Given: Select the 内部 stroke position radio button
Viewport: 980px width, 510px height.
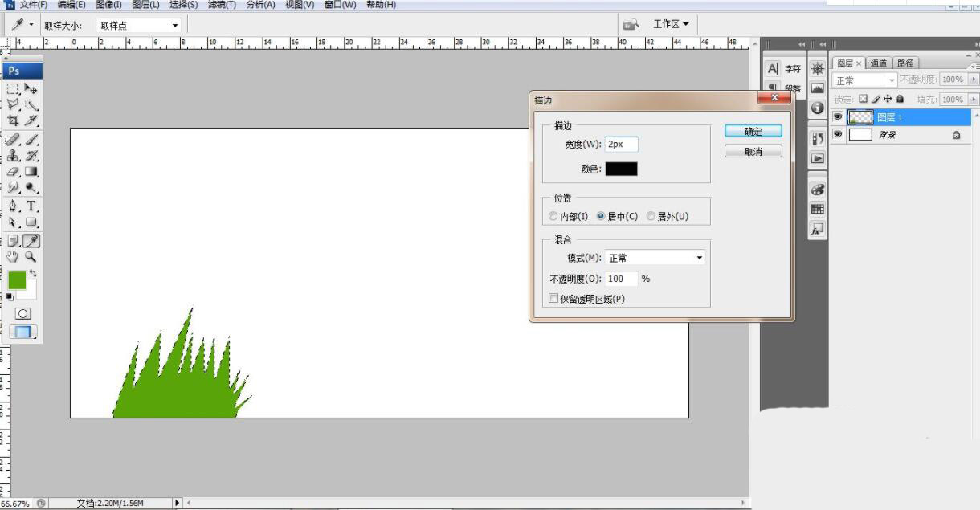Looking at the screenshot, I should 553,215.
